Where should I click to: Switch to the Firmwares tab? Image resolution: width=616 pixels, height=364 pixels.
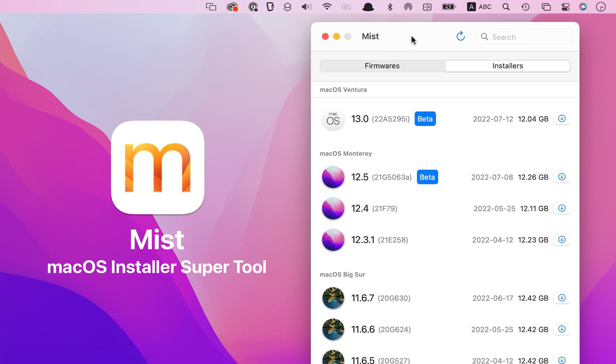click(x=382, y=65)
